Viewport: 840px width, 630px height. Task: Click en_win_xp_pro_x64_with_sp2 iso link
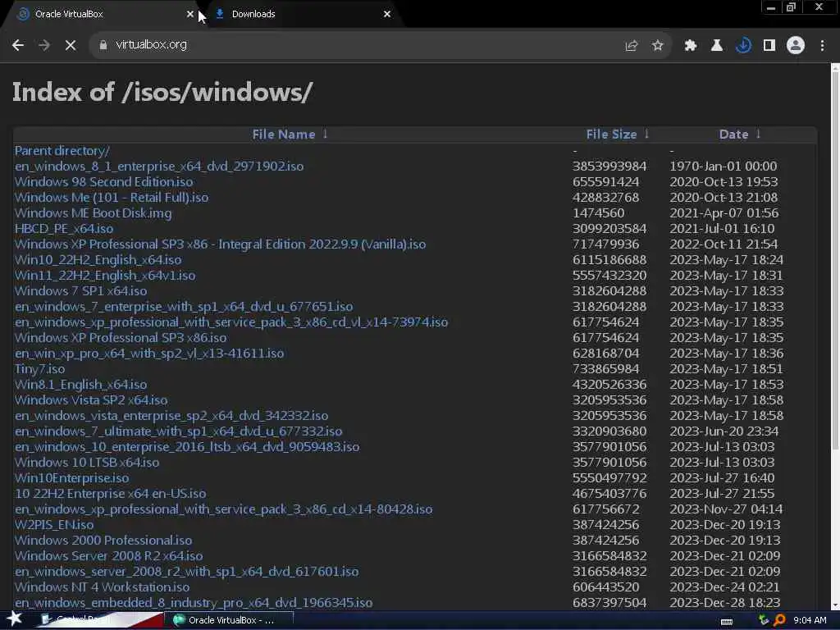pos(149,353)
